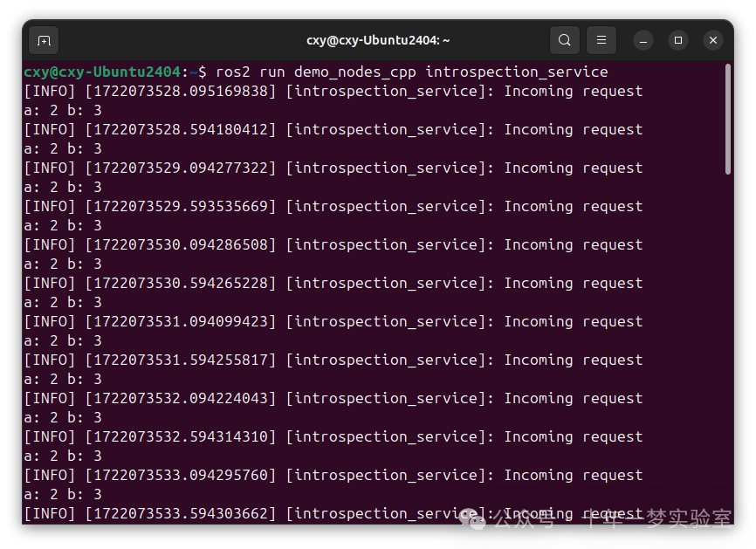Click the window title cxy@cxy-Ubuntu2404: ~
756x549 pixels.
(x=378, y=40)
